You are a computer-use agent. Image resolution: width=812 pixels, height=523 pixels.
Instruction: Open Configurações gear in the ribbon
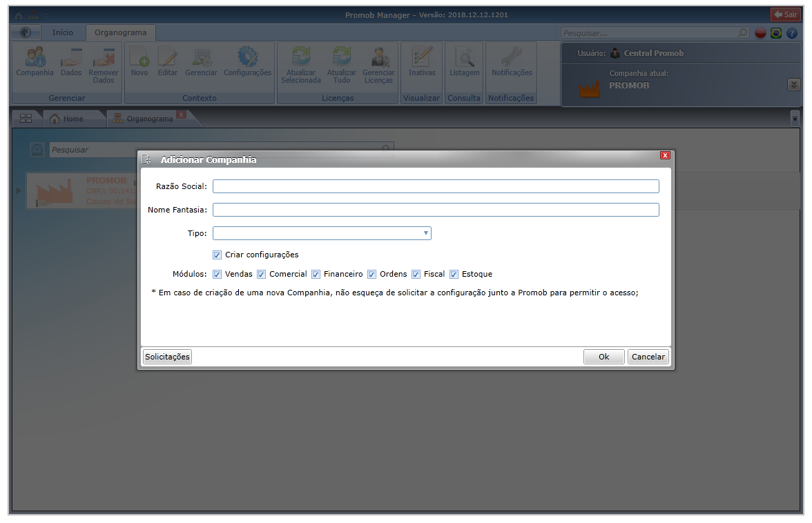(247, 61)
